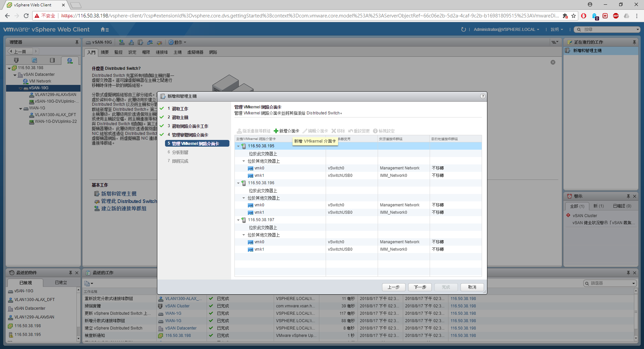Cancel the wizard with 取消
This screenshot has height=349, width=644.
click(x=472, y=287)
